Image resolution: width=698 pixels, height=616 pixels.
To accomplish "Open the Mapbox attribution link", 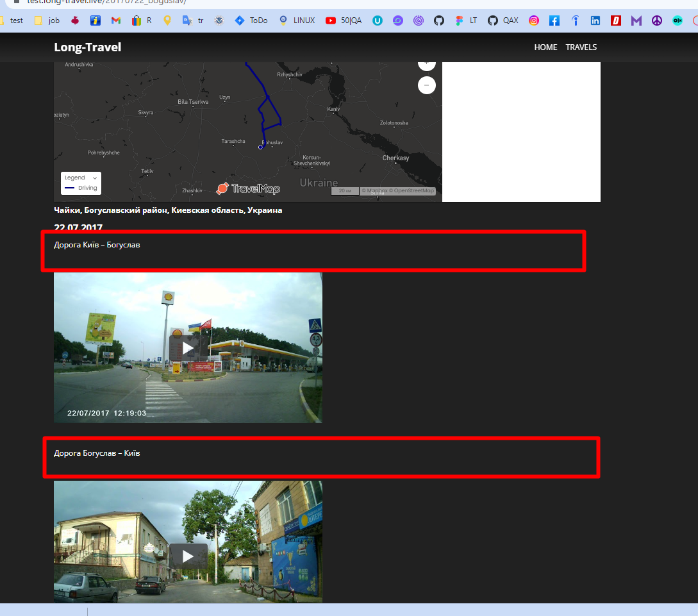I will point(377,190).
